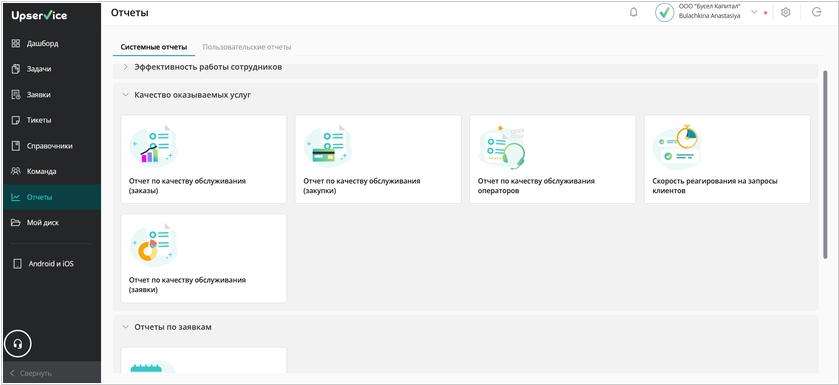Click the Заявки sidebar icon

coord(16,95)
